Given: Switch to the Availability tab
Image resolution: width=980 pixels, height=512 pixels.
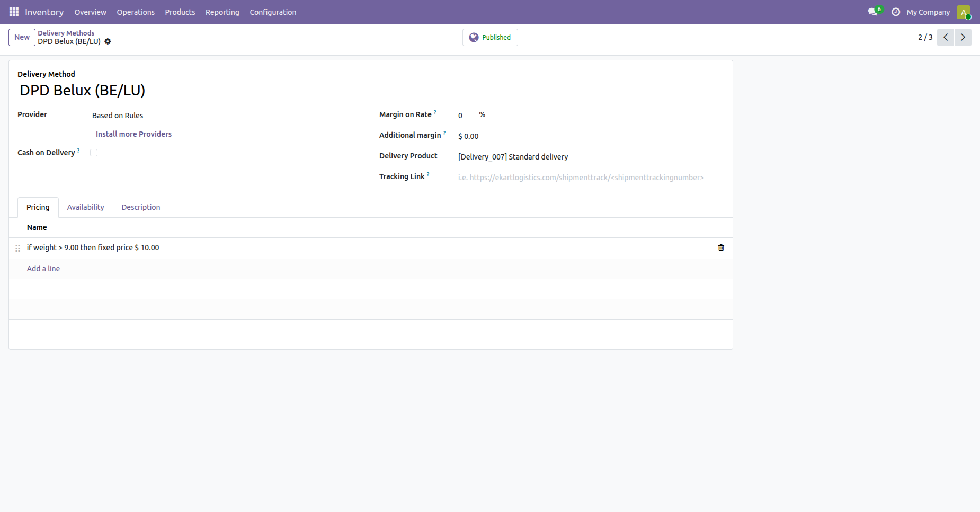Looking at the screenshot, I should click(x=86, y=207).
